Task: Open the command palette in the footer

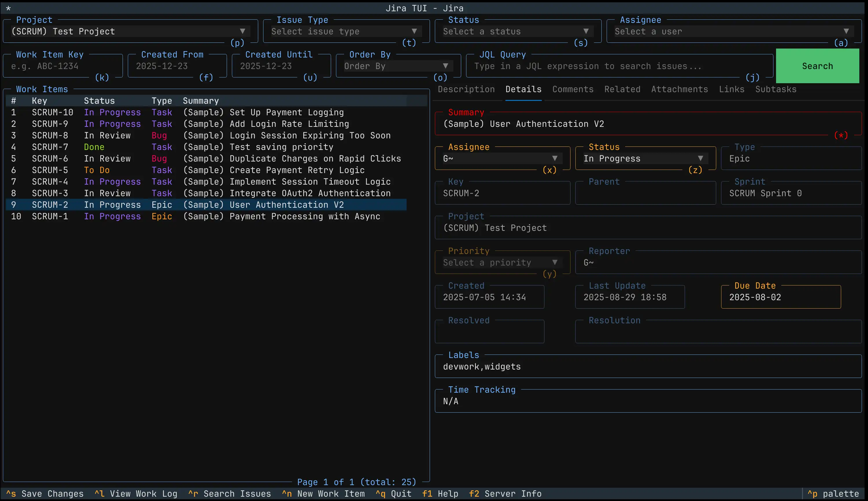Action: 833,494
